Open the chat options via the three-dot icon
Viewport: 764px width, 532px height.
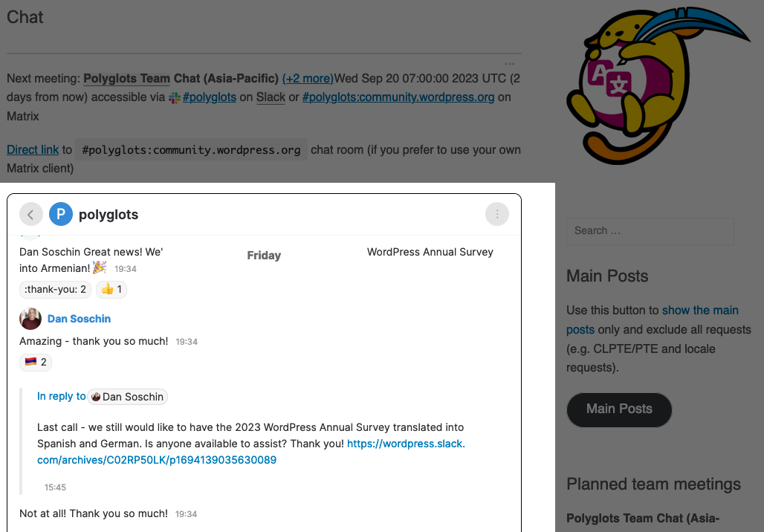[x=497, y=214]
